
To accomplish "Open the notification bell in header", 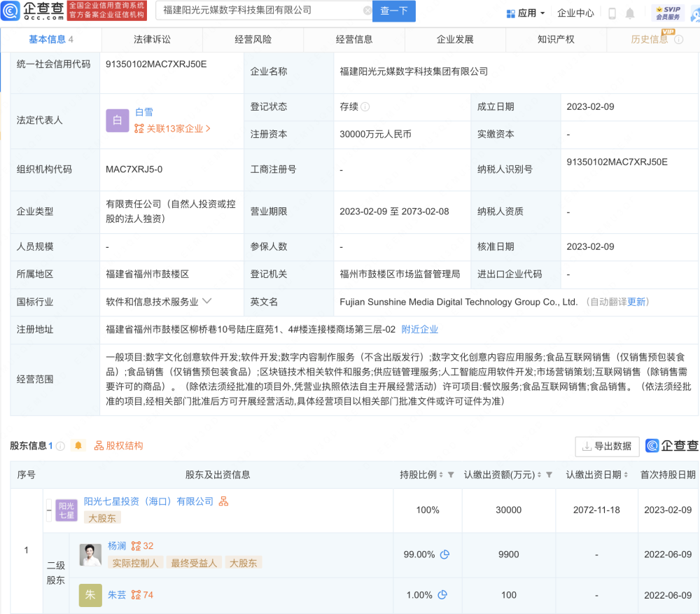I will pyautogui.click(x=630, y=13).
